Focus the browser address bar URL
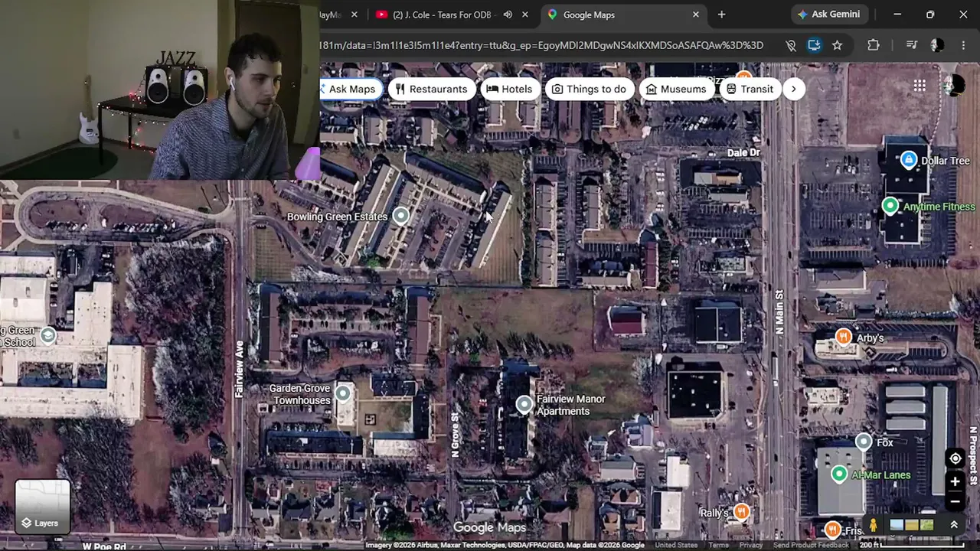 (543, 45)
